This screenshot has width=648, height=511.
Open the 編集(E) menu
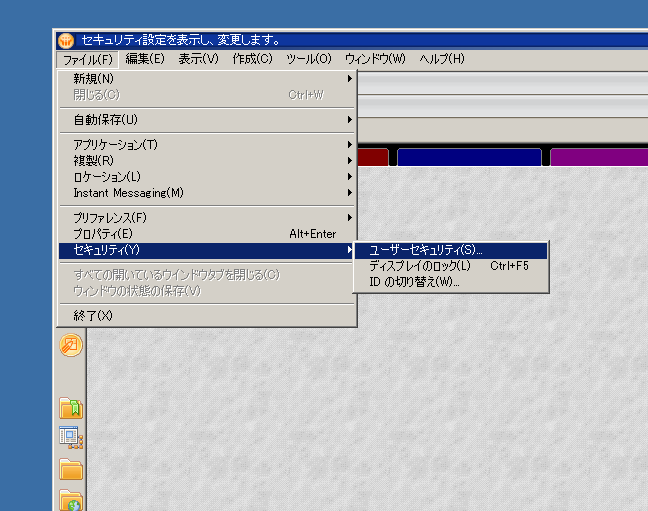point(145,59)
